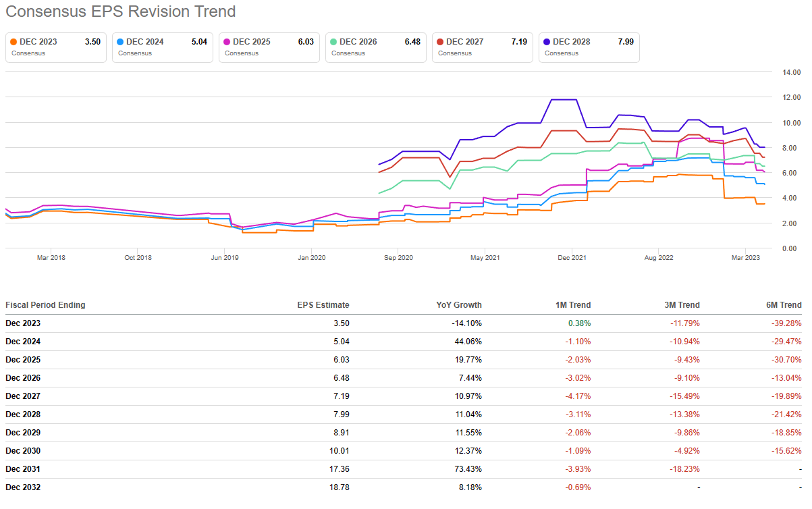812x509 pixels.
Task: Sort by the EPS Estimate column header
Action: pos(323,305)
